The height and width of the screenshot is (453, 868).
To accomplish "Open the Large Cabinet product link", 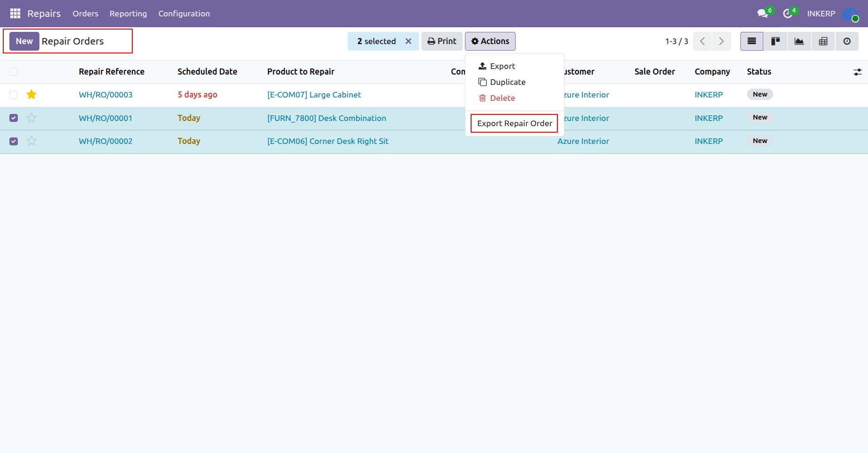I will 314,95.
